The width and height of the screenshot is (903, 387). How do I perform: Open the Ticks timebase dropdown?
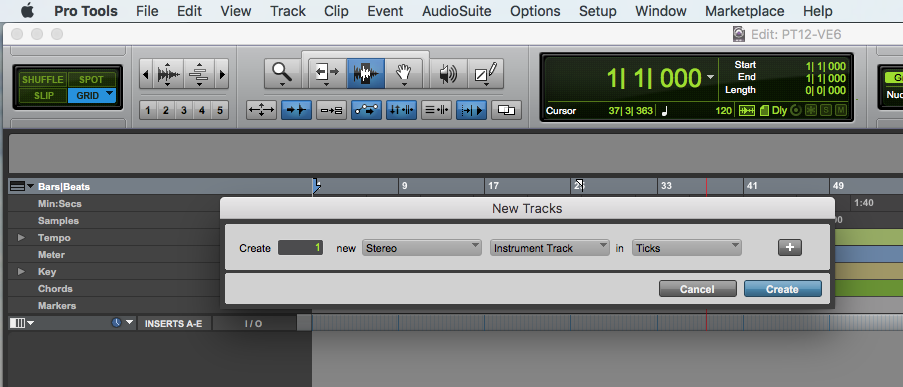click(x=687, y=248)
